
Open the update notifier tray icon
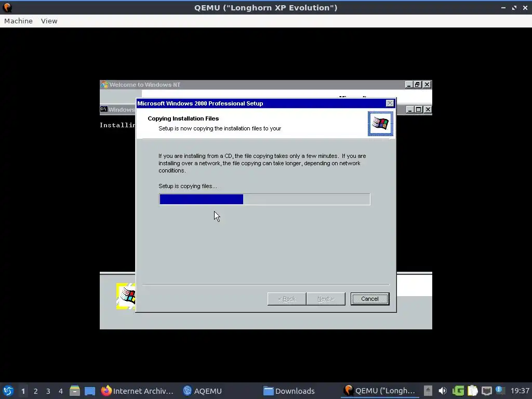tap(499, 390)
